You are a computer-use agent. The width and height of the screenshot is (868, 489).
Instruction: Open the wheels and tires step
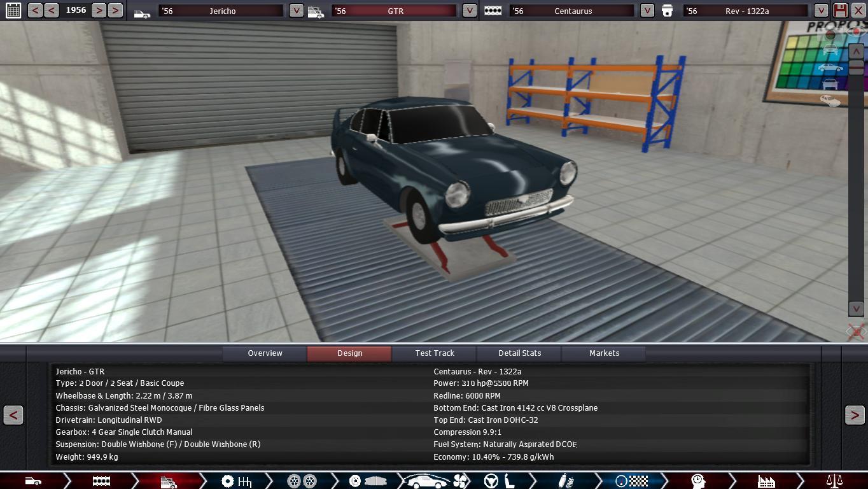302,481
